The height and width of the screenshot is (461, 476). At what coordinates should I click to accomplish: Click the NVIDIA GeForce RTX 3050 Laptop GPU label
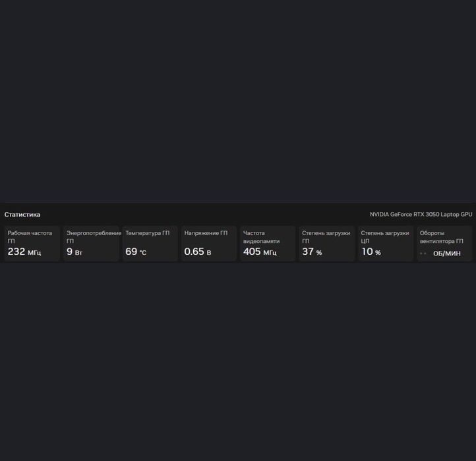pyautogui.click(x=421, y=215)
